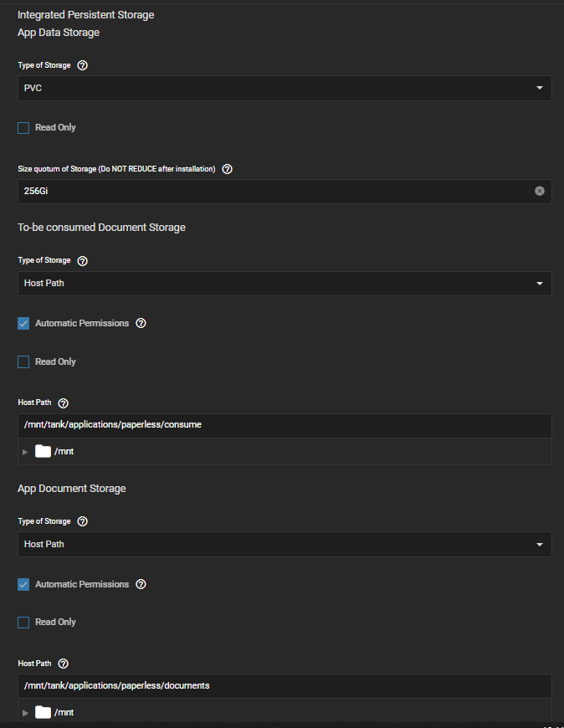This screenshot has height=728, width=564.
Task: Disable Automatic Permissions for App Document Storage
Action: tap(23, 584)
